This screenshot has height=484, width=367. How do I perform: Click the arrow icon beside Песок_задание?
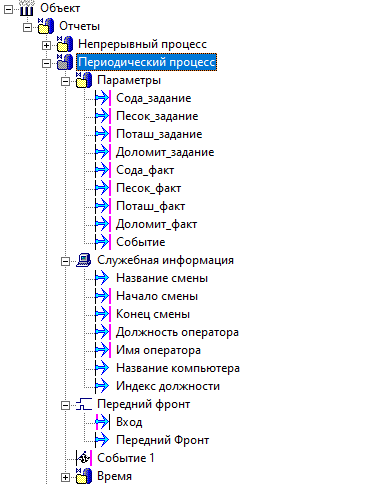click(x=103, y=116)
